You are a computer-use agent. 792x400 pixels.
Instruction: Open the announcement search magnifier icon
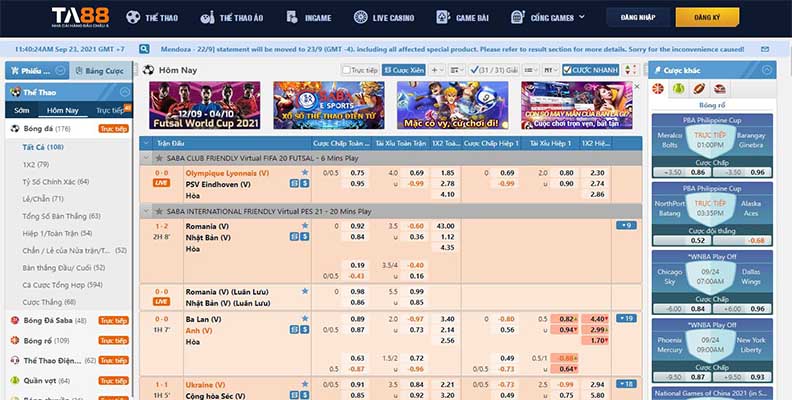click(144, 49)
